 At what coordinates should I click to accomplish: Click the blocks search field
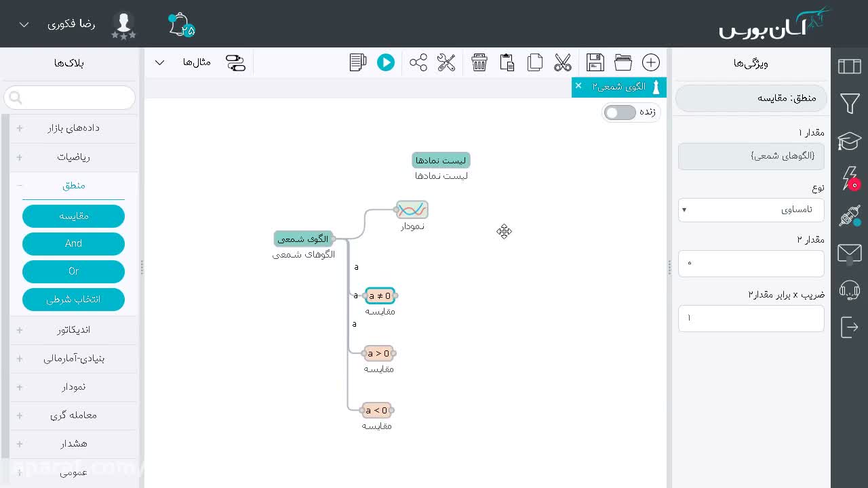pyautogui.click(x=70, y=98)
